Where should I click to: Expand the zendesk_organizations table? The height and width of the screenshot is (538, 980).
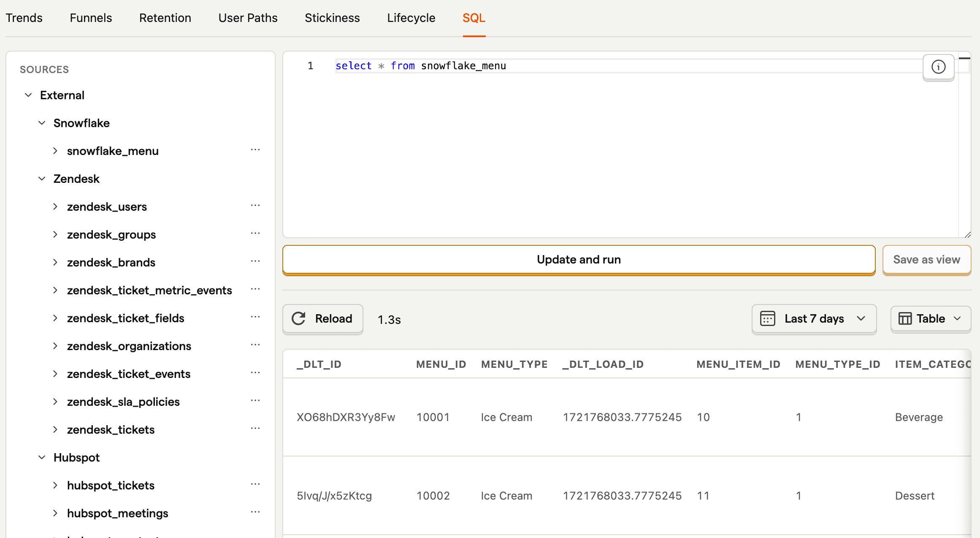[55, 346]
